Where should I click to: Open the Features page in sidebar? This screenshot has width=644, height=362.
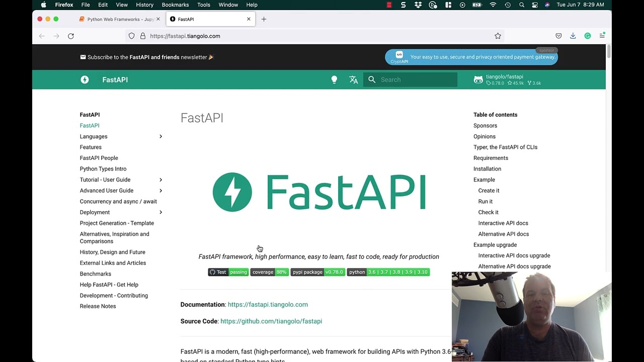tap(91, 147)
